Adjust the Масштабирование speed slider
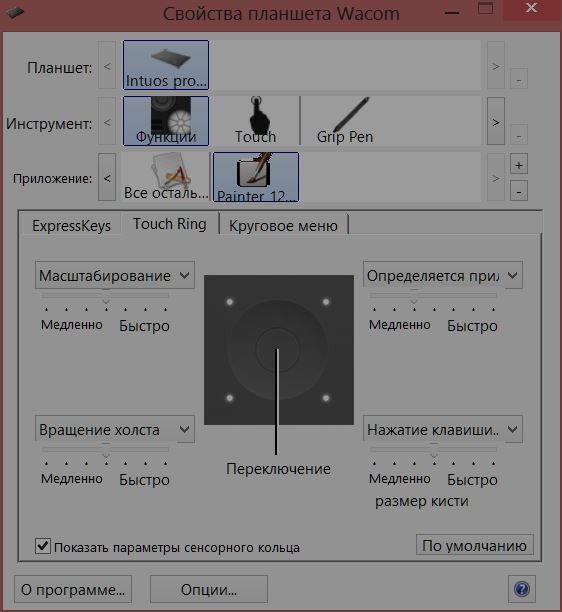Image resolution: width=562 pixels, height=612 pixels. pyautogui.click(x=106, y=297)
